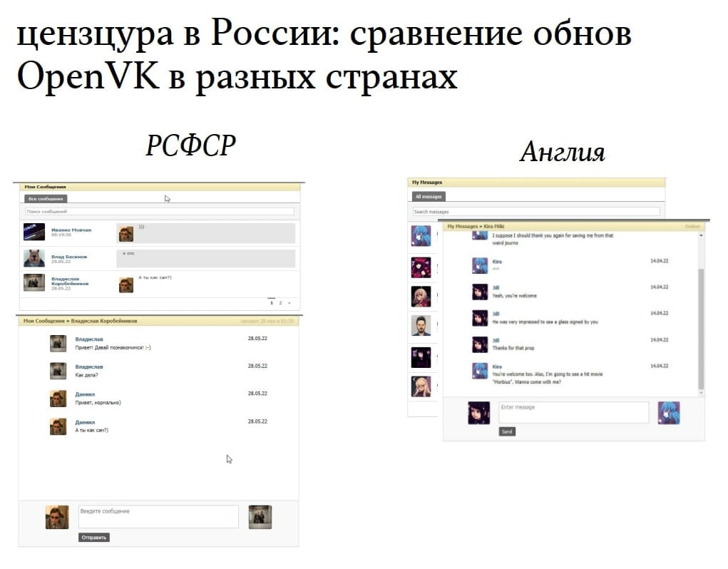Click the '»' next-page arrow
728x569 pixels.
[x=289, y=302]
